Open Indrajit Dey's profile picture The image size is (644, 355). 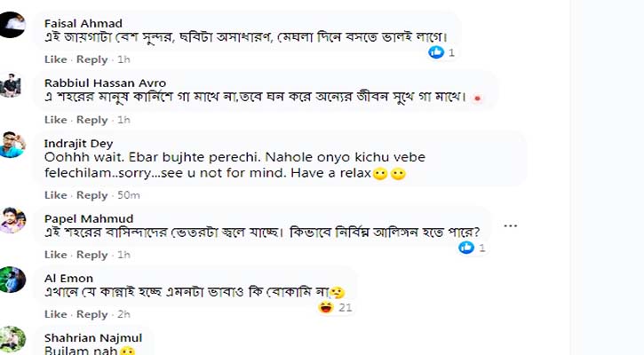coord(12,144)
